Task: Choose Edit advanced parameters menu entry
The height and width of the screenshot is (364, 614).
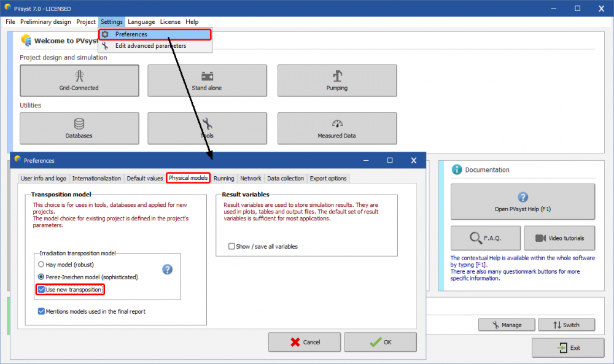Action: (x=150, y=45)
